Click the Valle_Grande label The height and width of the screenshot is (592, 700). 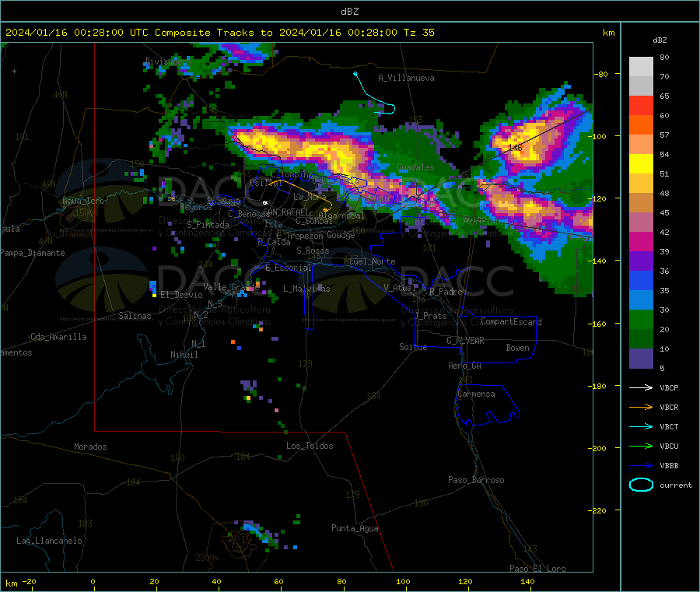(x=231, y=286)
